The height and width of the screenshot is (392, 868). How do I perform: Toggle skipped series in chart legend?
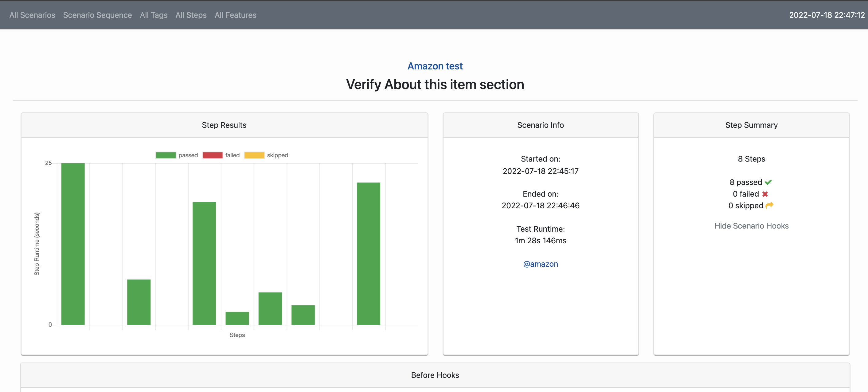point(277,155)
